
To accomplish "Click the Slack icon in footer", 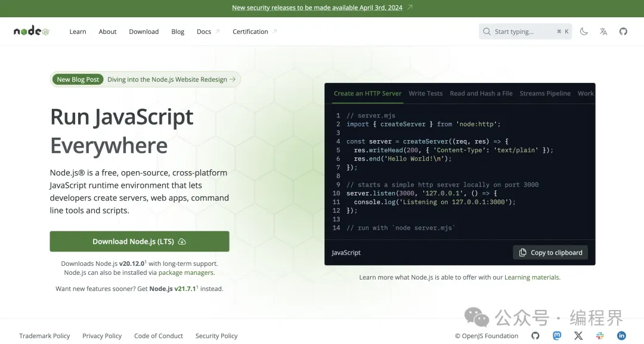I will coord(600,336).
